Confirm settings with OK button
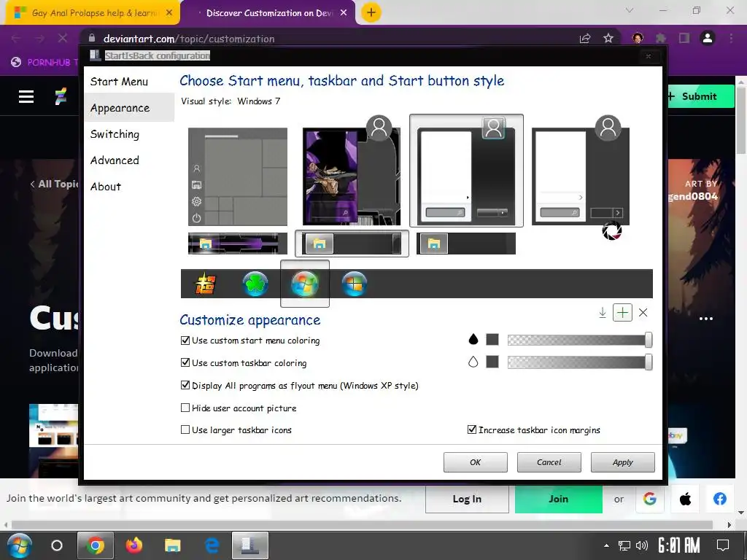This screenshot has height=560, width=747. pyautogui.click(x=476, y=462)
